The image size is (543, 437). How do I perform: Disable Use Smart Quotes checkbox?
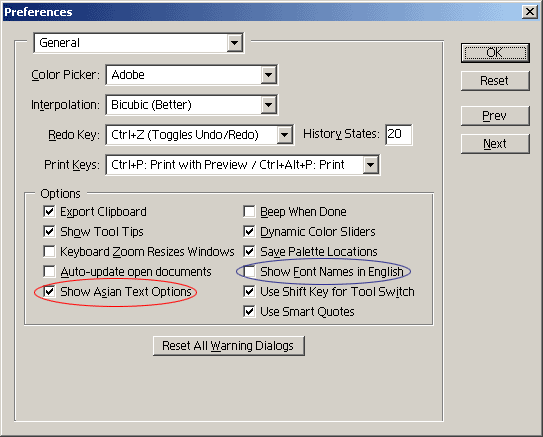click(249, 312)
